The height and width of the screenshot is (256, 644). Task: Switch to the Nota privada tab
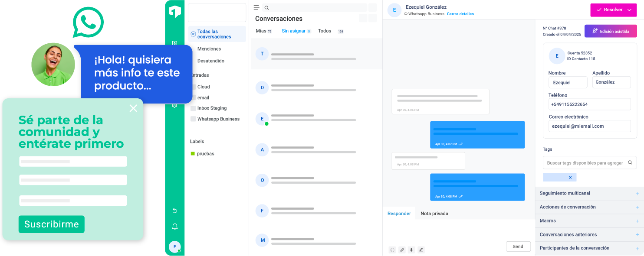434,214
